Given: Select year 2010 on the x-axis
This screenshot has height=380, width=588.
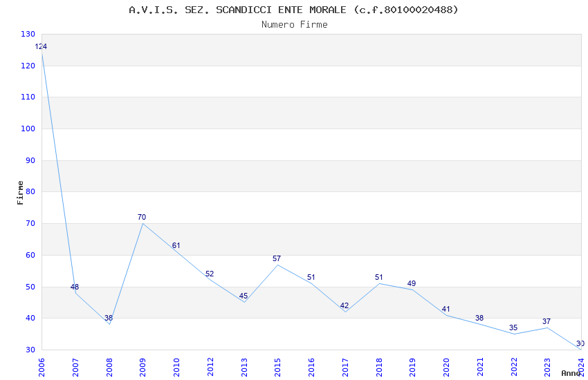Looking at the screenshot, I should (x=176, y=367).
